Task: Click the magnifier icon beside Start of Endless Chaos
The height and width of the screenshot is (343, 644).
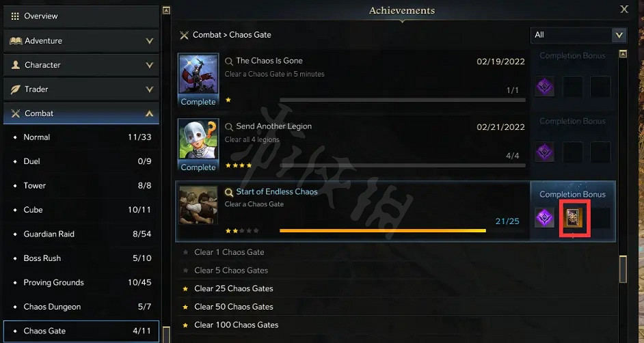Action: pos(229,193)
